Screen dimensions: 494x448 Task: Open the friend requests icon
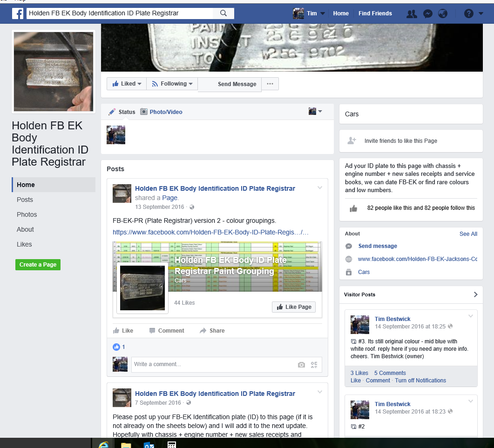pyautogui.click(x=412, y=14)
